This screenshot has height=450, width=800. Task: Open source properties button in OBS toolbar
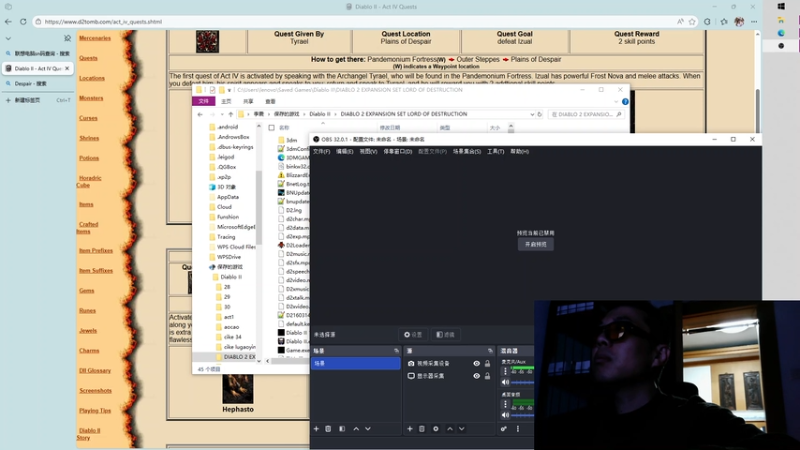pyautogui.click(x=413, y=335)
